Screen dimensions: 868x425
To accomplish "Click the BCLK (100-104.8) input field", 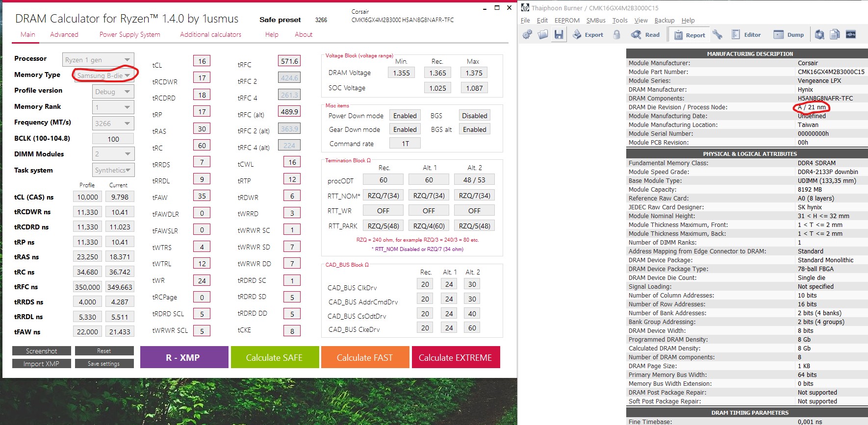I will [x=113, y=139].
